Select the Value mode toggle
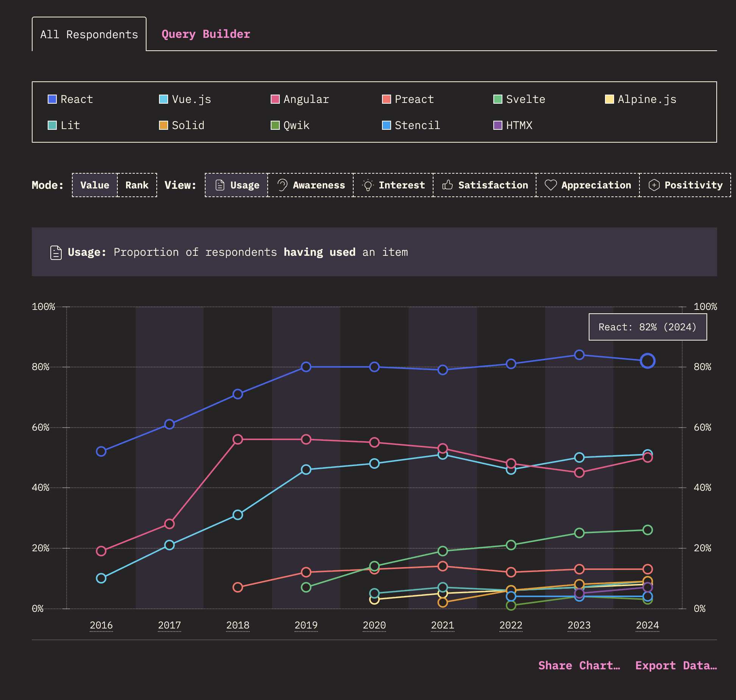The image size is (736, 700). tap(95, 185)
